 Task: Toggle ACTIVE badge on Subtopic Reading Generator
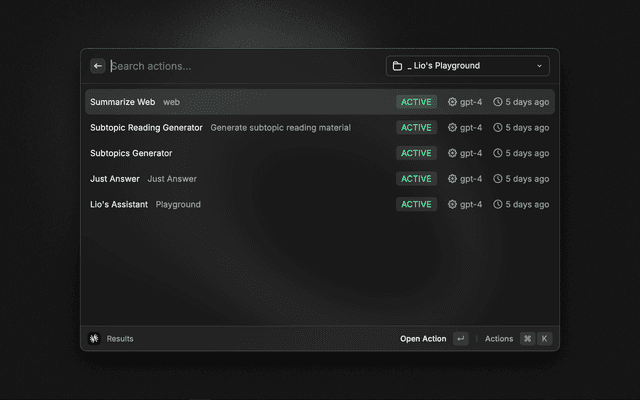[416, 128]
